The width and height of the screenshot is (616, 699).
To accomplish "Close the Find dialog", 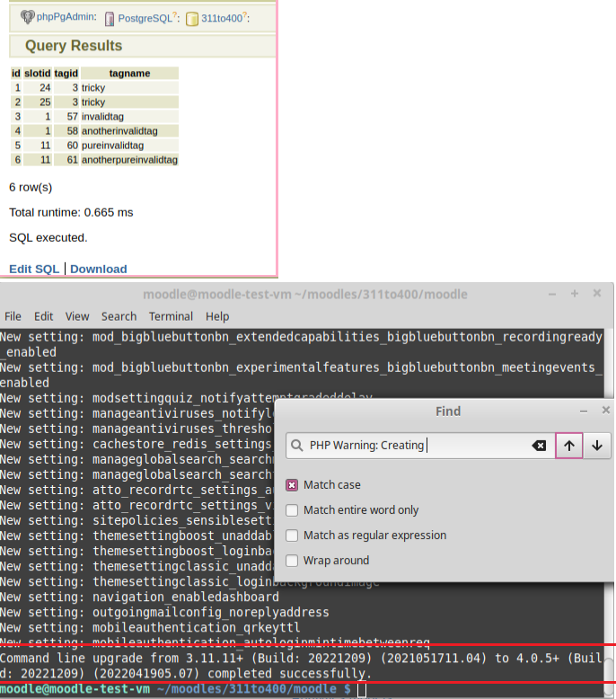I will tap(606, 410).
